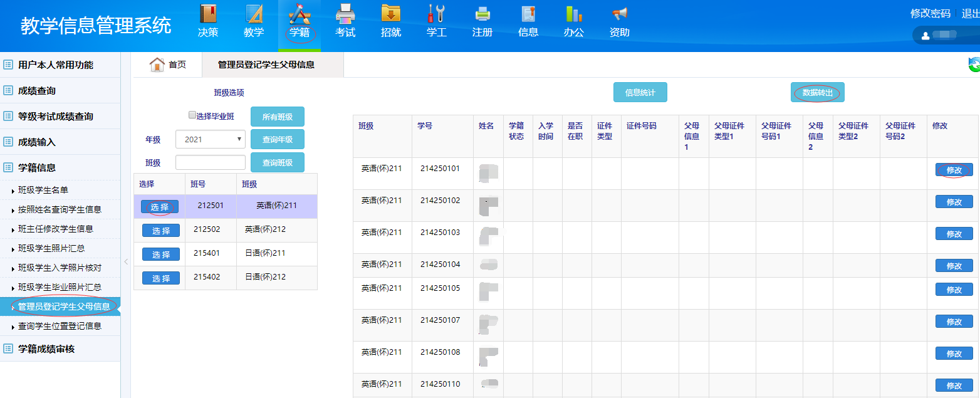
Task: Open the 招就 module icon
Action: pos(391,14)
